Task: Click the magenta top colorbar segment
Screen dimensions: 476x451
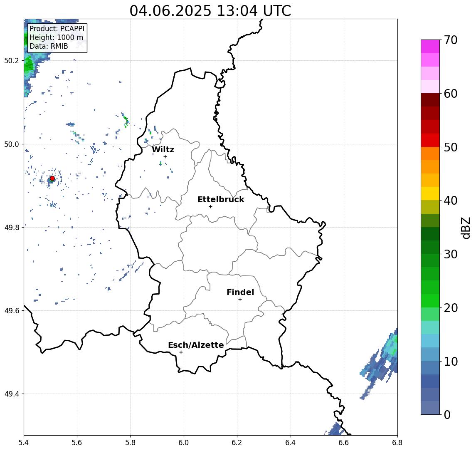Action: pos(430,47)
